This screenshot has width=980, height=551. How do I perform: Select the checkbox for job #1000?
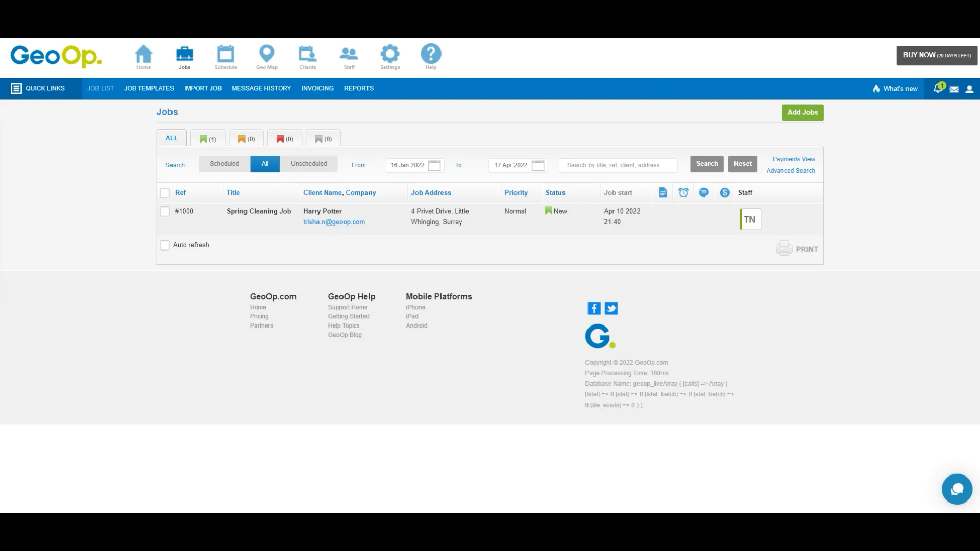164,211
